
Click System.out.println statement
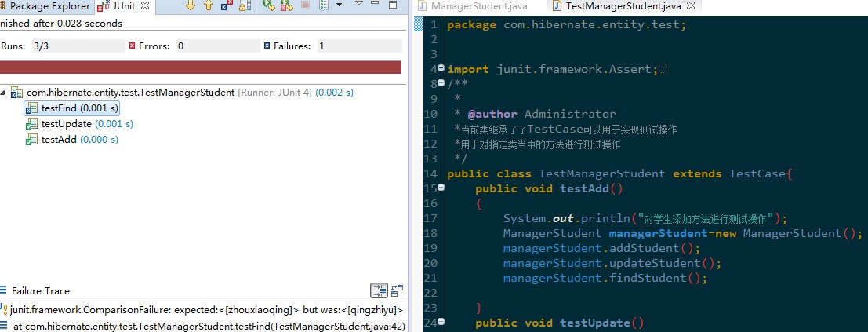point(645,218)
